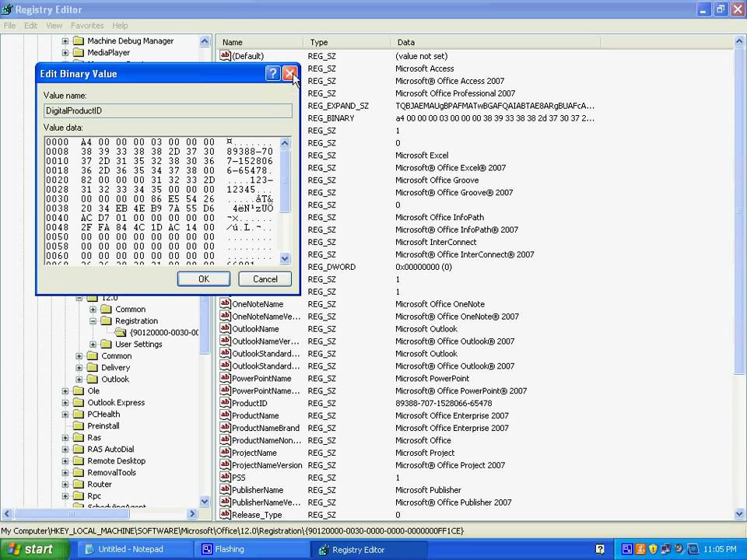Click the Machine Debug Manager folder icon
This screenshot has width=747, height=560.
pos(79,41)
